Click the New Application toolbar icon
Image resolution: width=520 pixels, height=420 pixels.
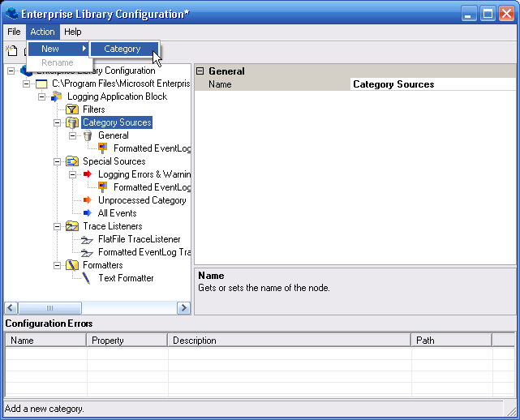12,51
